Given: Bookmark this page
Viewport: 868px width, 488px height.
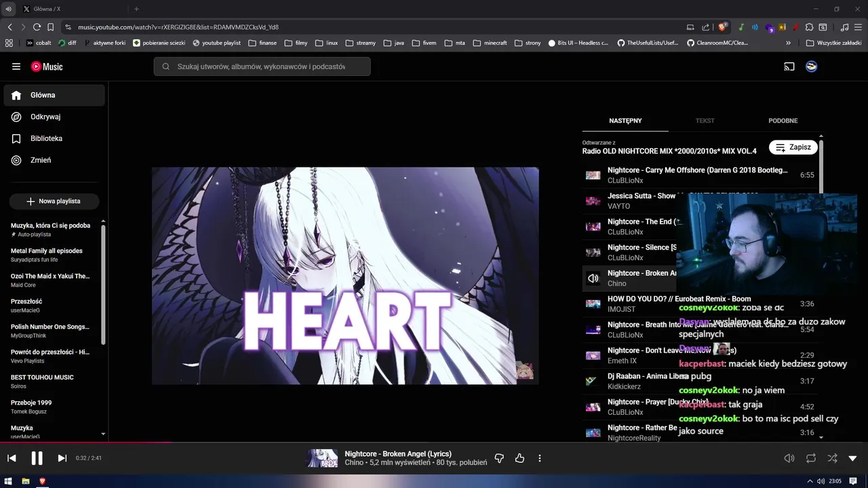Looking at the screenshot, I should (50, 27).
